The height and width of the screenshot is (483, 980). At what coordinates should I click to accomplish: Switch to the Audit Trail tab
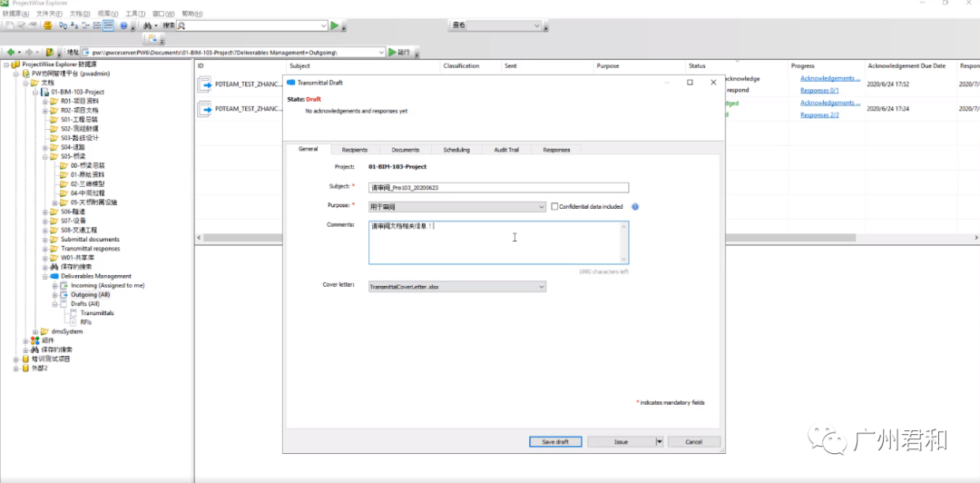[507, 150]
